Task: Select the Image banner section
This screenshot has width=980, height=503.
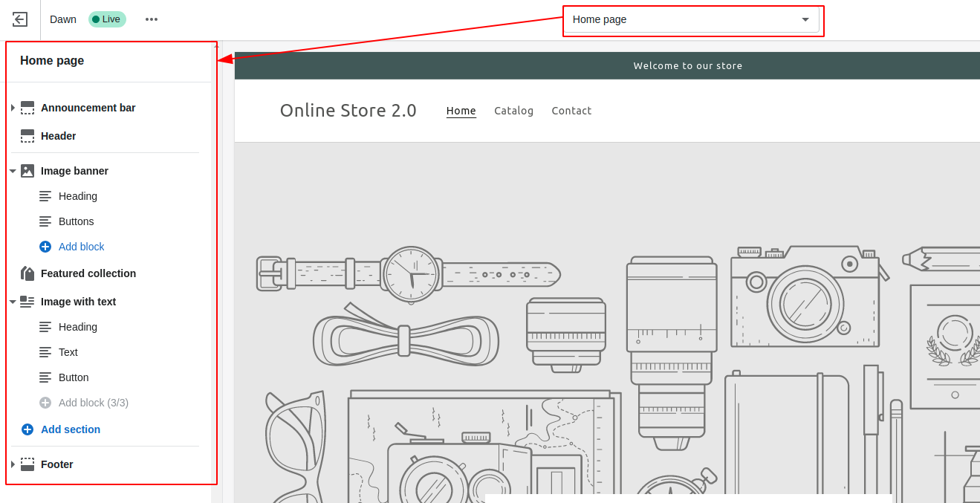Action: coord(74,171)
